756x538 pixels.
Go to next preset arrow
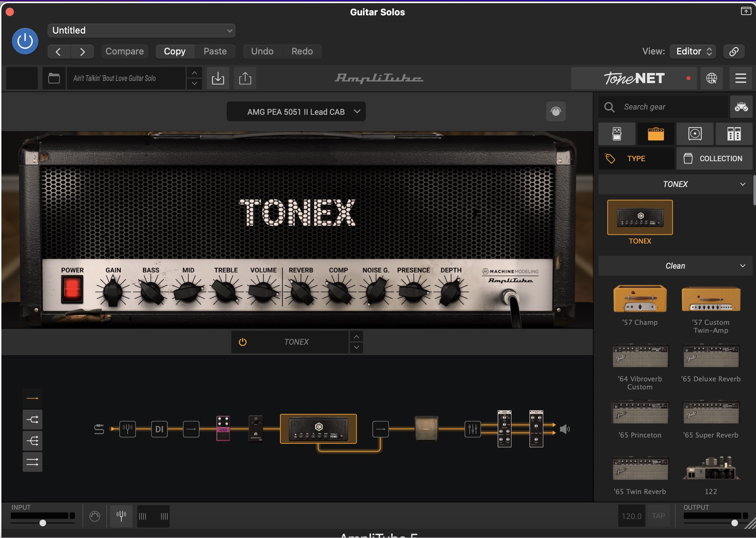point(82,52)
